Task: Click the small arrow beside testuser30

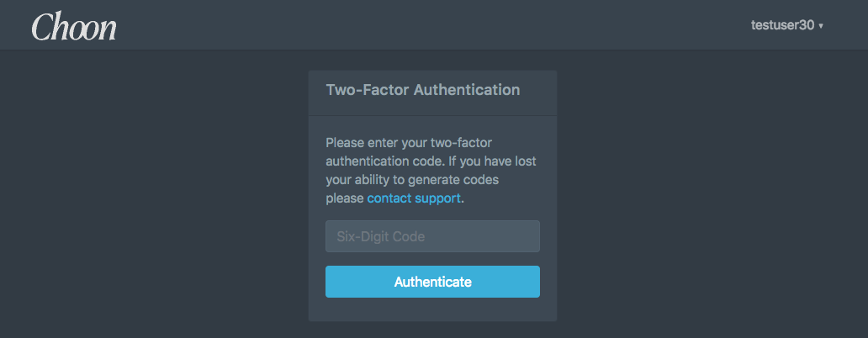Action: click(x=821, y=26)
